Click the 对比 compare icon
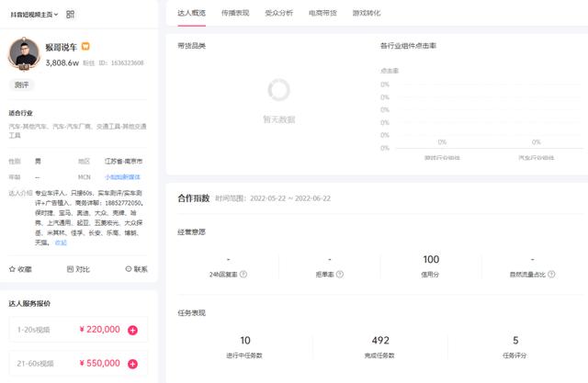This screenshot has width=588, height=383. [x=70, y=269]
